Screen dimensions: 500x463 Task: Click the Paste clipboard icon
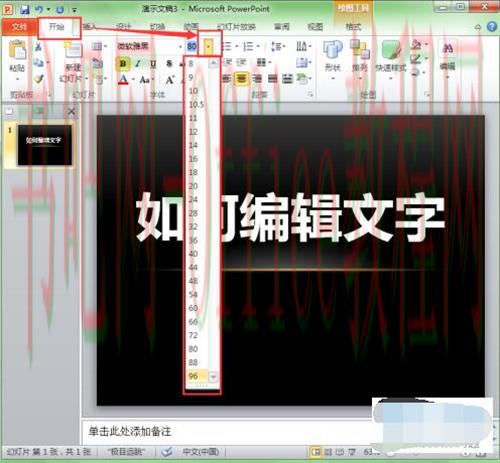17,50
